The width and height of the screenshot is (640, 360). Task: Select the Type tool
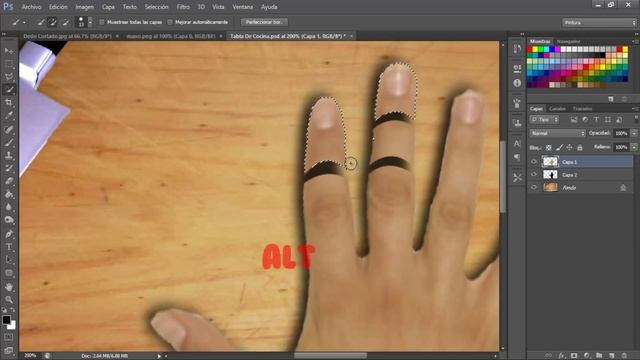[x=9, y=247]
